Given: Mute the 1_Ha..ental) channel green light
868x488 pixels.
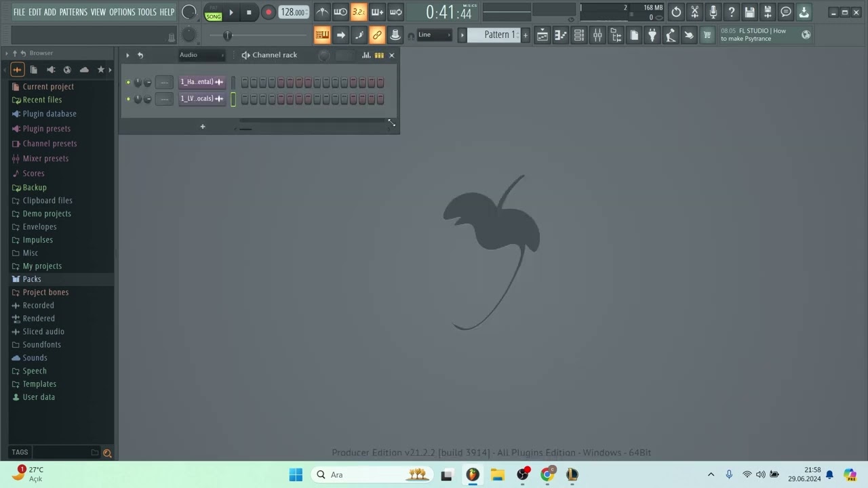Looking at the screenshot, I should tap(128, 82).
